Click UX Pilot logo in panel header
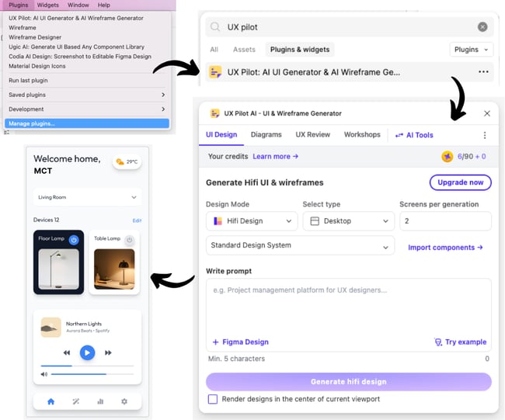This screenshot has width=505, height=420. 214,113
